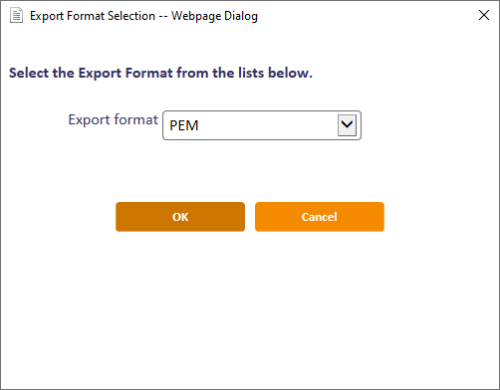Click blank area between heading and dropdown
The width and height of the screenshot is (500, 390).
pyautogui.click(x=250, y=96)
